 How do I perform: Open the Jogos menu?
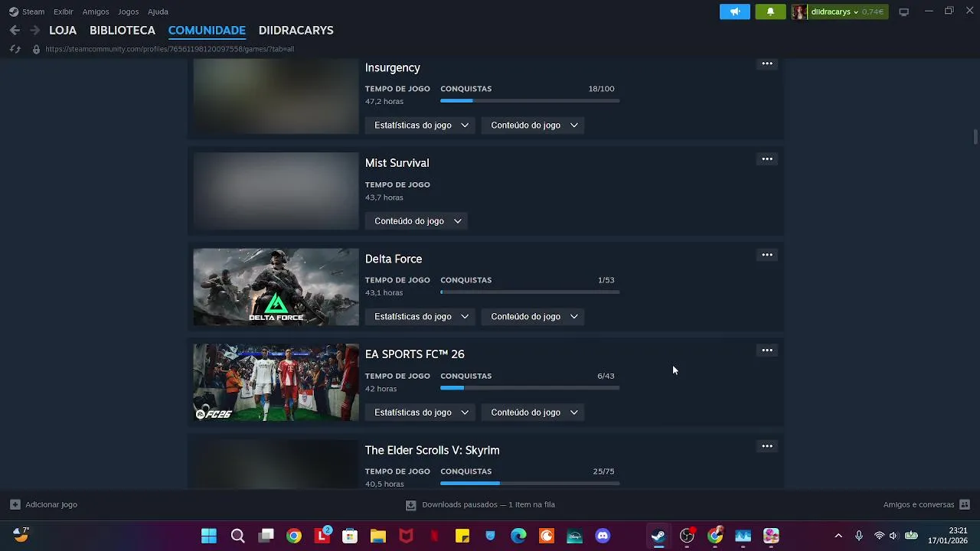tap(128, 11)
